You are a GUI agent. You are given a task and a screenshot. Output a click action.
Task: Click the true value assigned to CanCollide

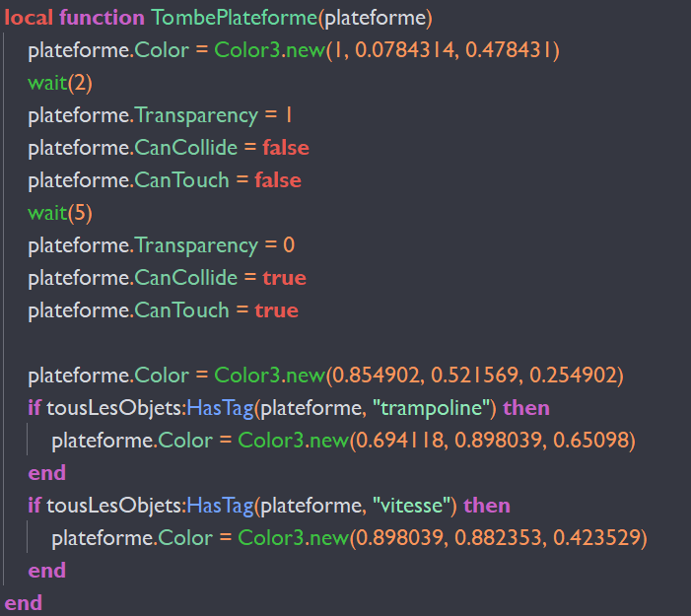pos(284,278)
